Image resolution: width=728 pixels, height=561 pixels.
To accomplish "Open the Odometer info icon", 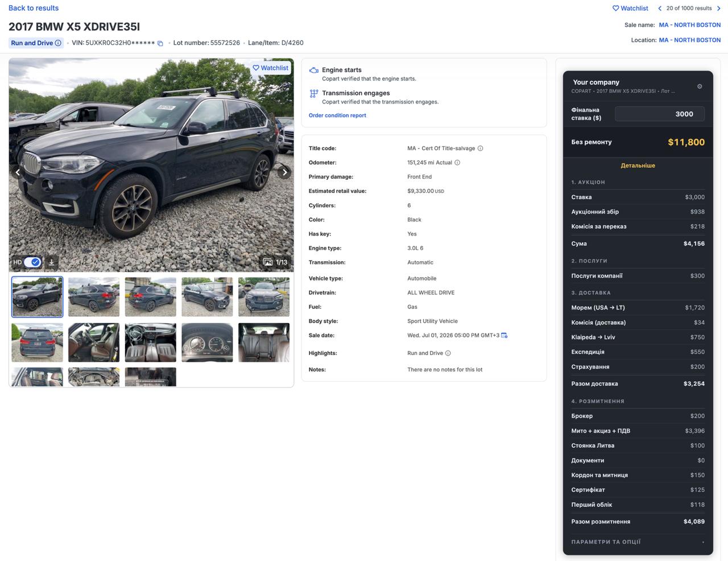I will [x=457, y=163].
